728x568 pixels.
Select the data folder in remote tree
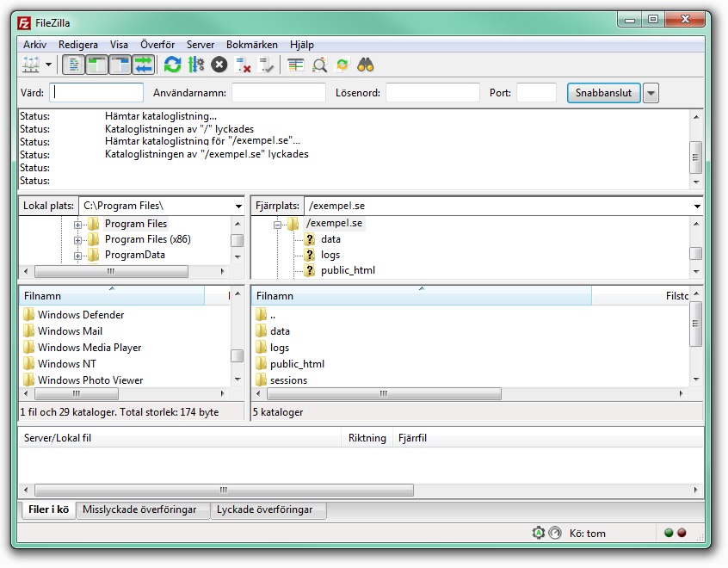(330, 239)
